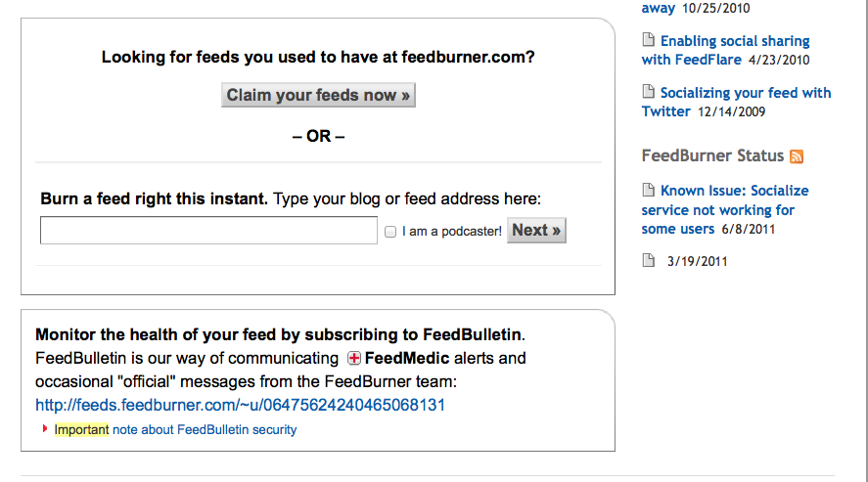Click the FeedBurner Status RSS feed icon
This screenshot has height=482, width=868.
click(x=797, y=156)
